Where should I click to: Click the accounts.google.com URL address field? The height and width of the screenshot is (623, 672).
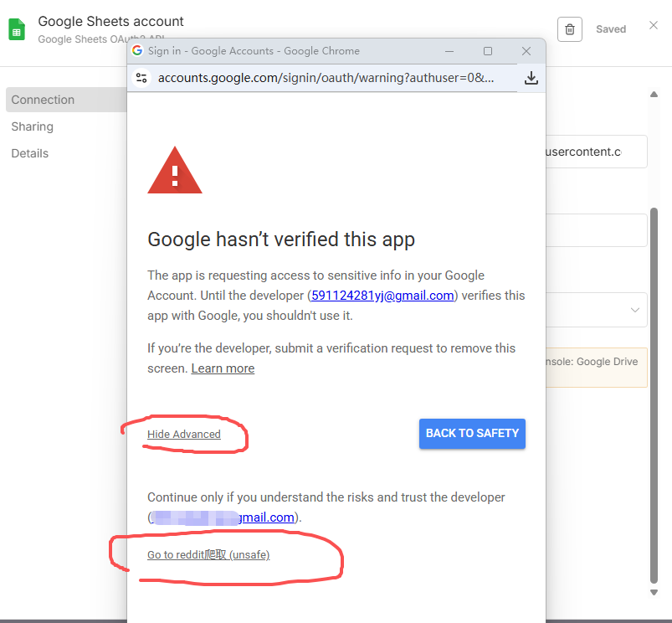pos(326,78)
